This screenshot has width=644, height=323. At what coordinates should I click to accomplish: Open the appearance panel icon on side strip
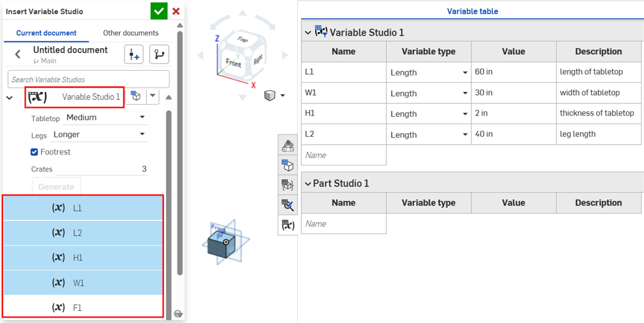288,145
